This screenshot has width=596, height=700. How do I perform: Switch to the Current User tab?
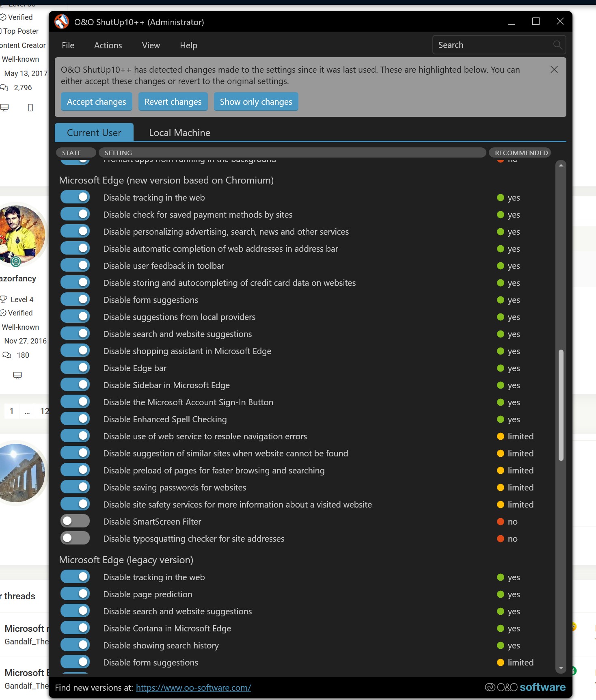94,132
